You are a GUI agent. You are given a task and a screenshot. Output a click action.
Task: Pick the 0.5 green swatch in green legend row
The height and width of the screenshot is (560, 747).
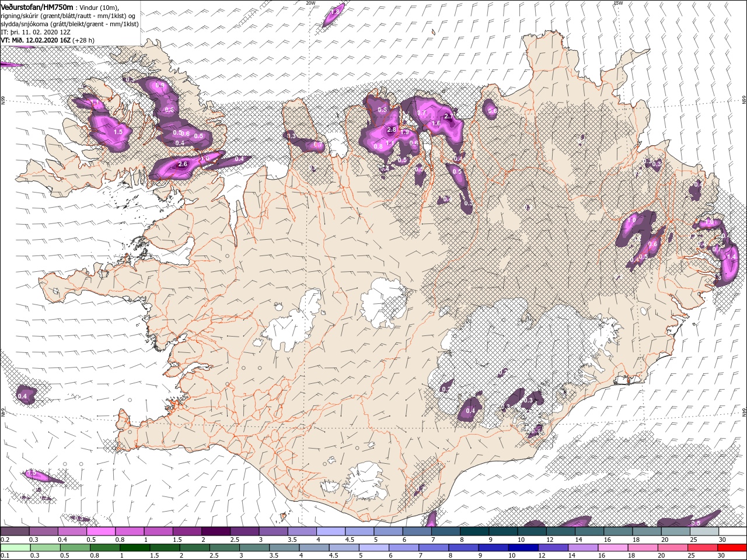[x=75, y=548]
